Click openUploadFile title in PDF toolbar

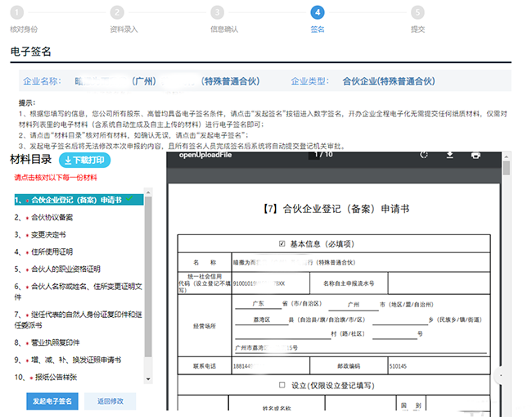pos(205,155)
